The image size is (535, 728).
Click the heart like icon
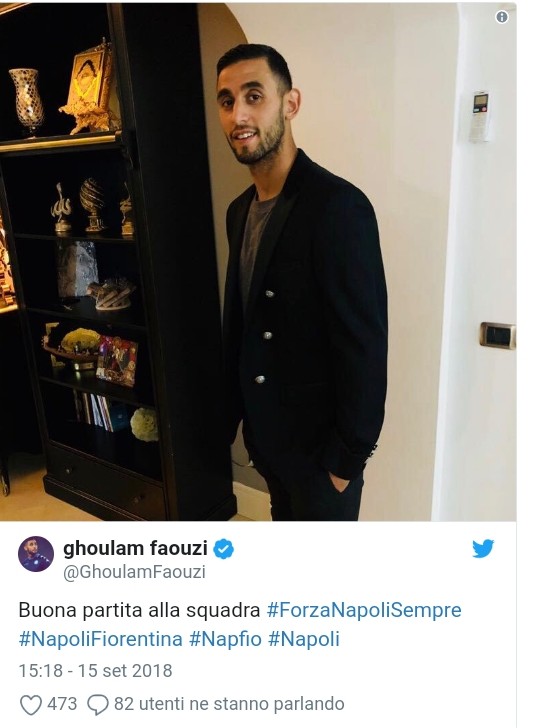31,705
